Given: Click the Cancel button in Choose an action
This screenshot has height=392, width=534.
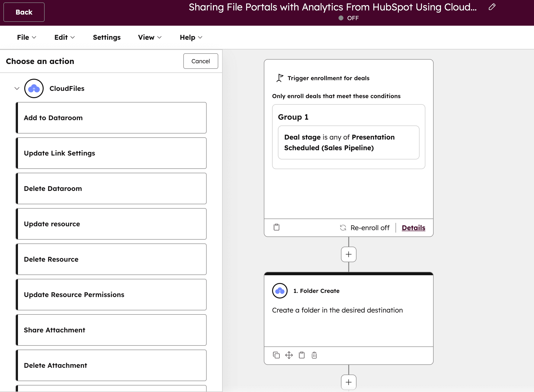Looking at the screenshot, I should (x=201, y=61).
